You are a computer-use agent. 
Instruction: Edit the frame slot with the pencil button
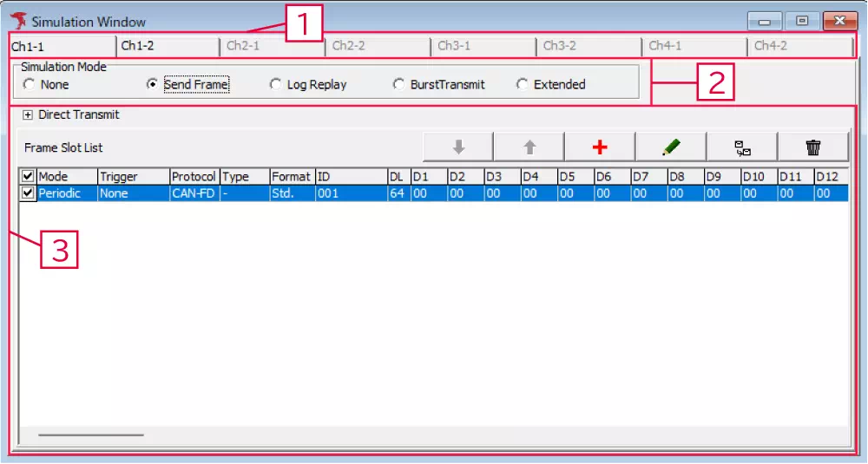click(x=671, y=147)
